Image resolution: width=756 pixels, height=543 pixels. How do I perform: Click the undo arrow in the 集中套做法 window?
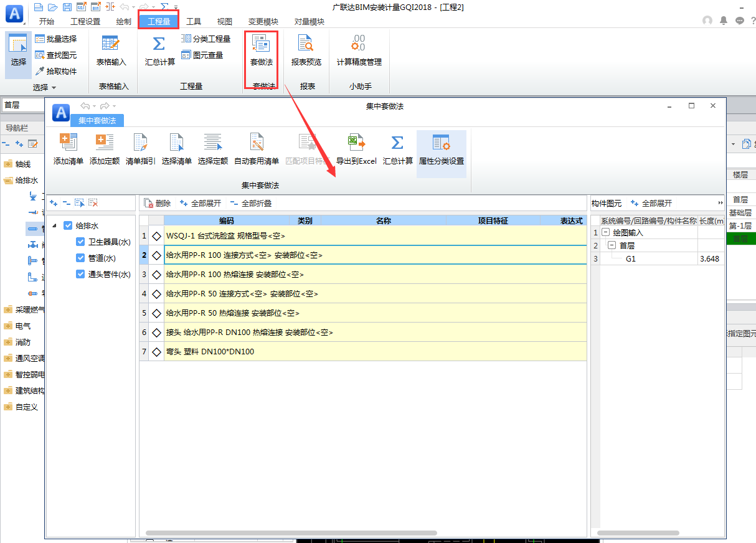[x=85, y=106]
